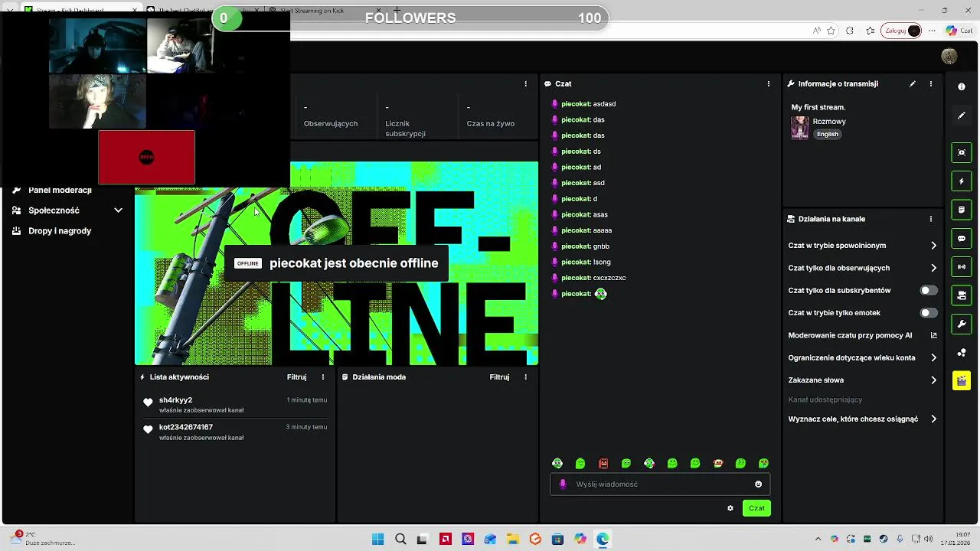Screen dimensions: 980x551
Task: Click the My first stream. title
Action: pos(818,107)
